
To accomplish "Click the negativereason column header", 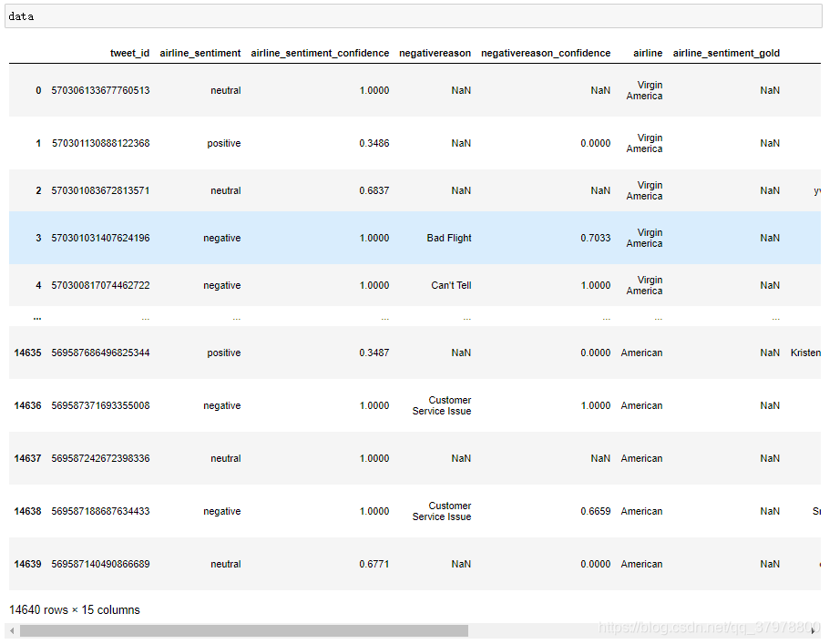I will pos(435,53).
